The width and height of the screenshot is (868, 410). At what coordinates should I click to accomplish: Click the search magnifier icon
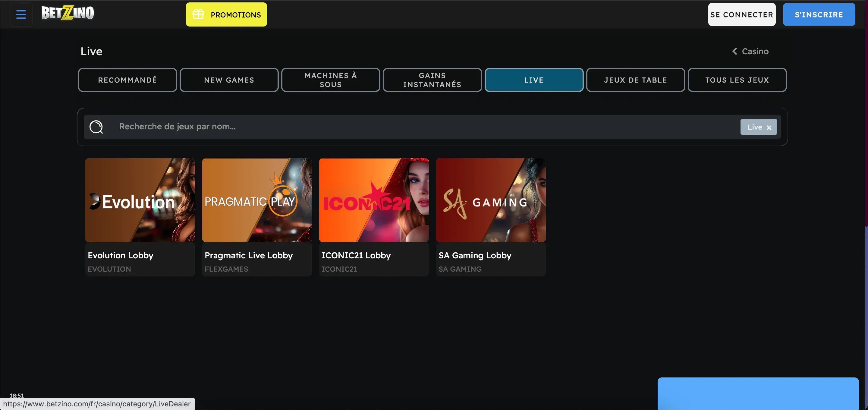tap(96, 127)
